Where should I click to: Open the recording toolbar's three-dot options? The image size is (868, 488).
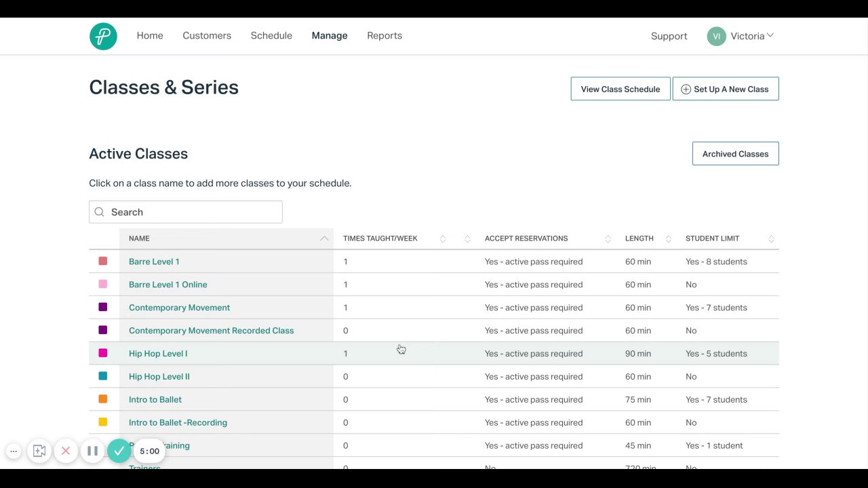(14, 451)
